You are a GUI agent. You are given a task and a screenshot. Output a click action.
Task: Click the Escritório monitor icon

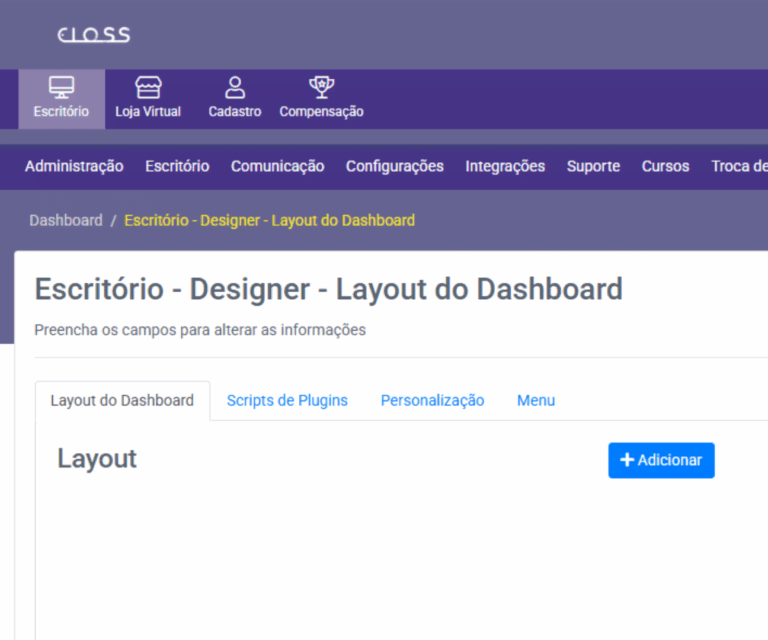pyautogui.click(x=61, y=88)
